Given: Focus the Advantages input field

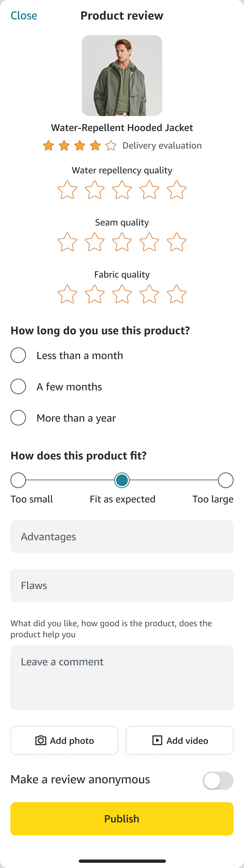Looking at the screenshot, I should [122, 536].
